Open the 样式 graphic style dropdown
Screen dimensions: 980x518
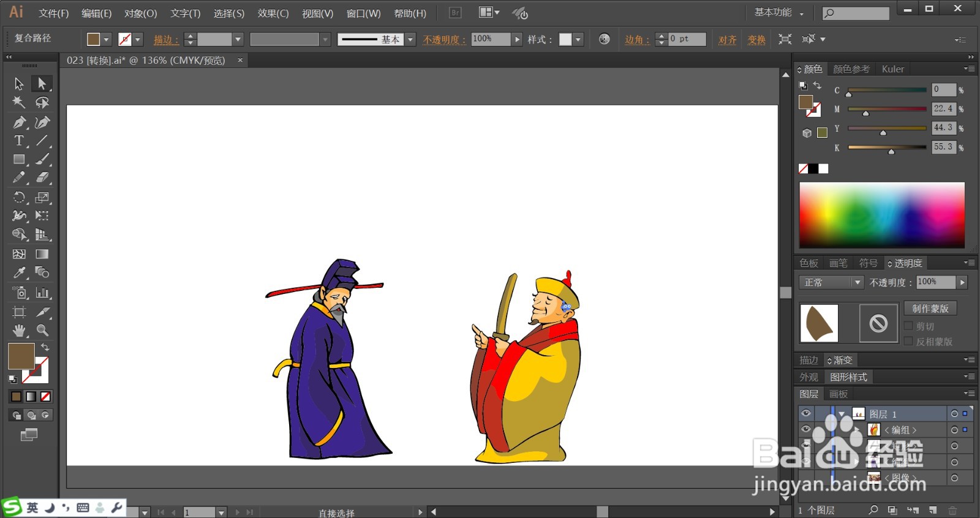[x=578, y=39]
